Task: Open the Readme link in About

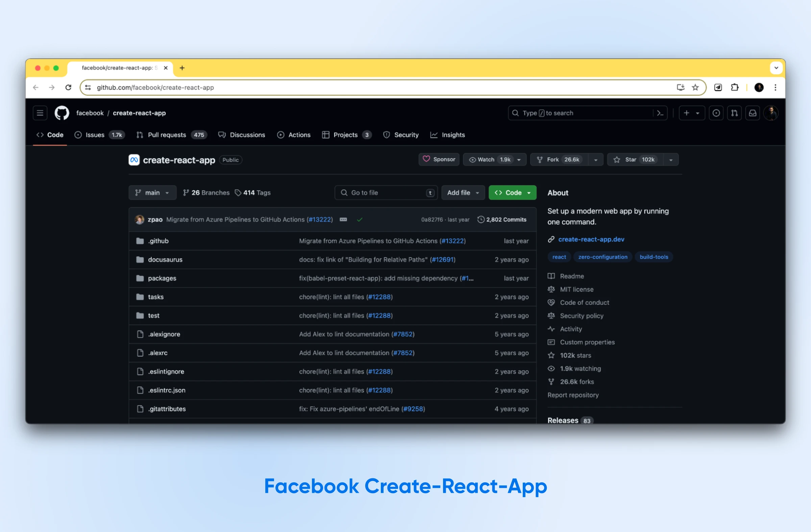Action: click(x=572, y=276)
